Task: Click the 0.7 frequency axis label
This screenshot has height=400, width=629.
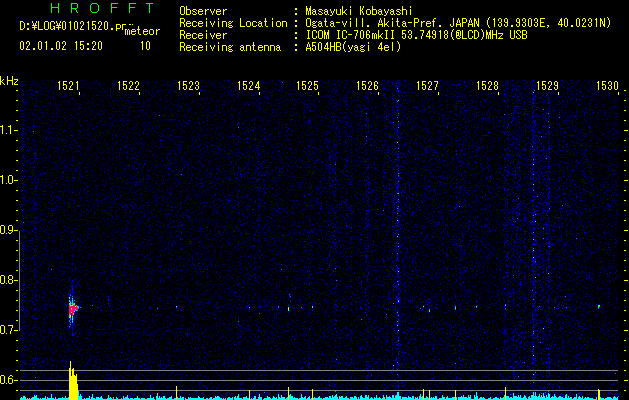Action: pos(8,330)
